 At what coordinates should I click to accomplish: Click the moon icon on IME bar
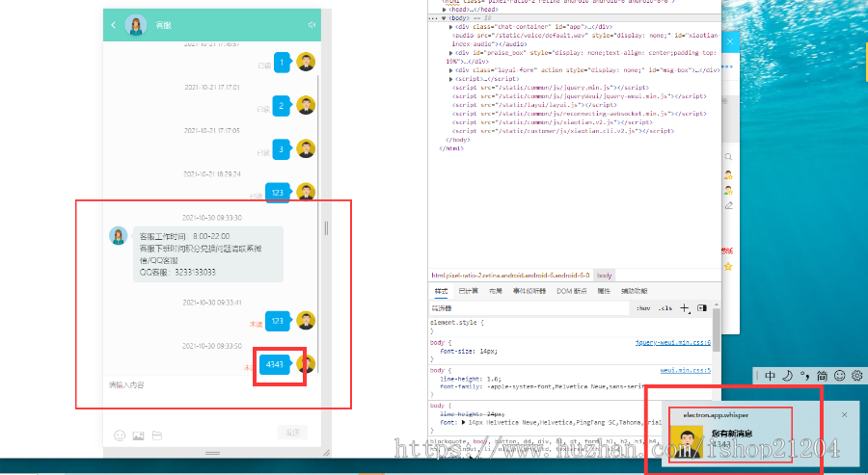(x=787, y=376)
